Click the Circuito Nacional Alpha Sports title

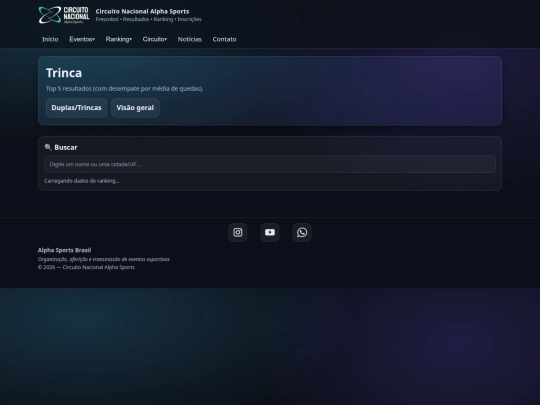tap(142, 11)
